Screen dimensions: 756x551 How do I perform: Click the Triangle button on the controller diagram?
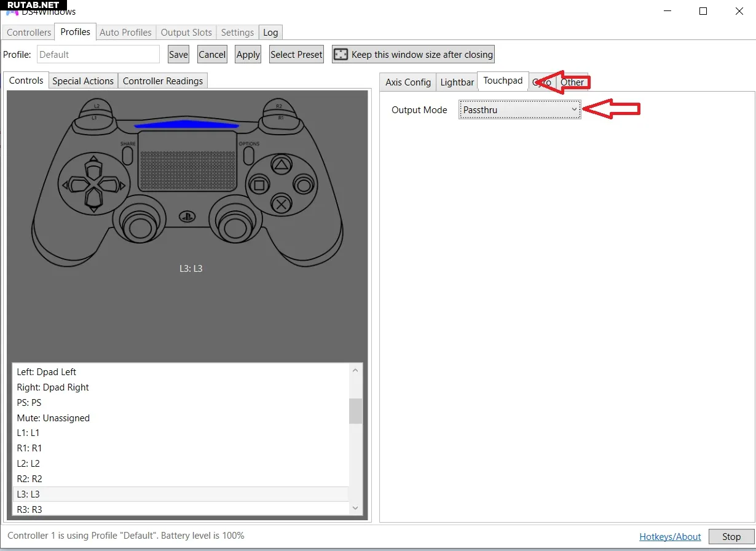pyautogui.click(x=281, y=164)
